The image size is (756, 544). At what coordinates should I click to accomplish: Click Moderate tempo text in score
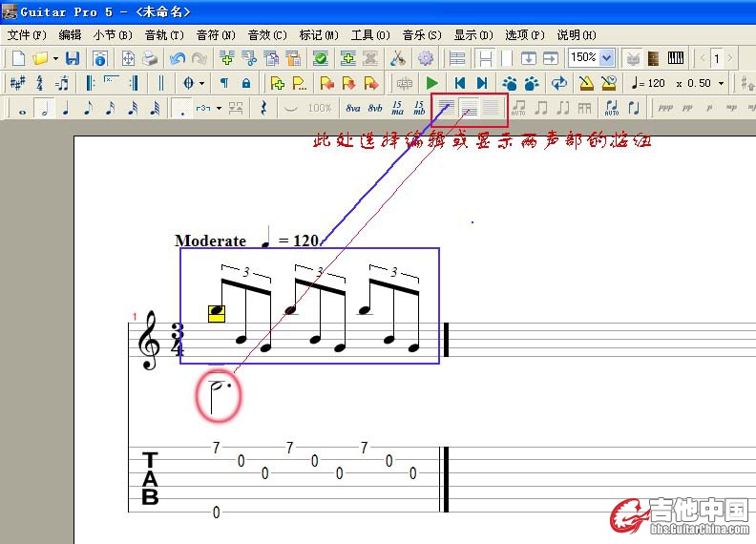(x=210, y=241)
